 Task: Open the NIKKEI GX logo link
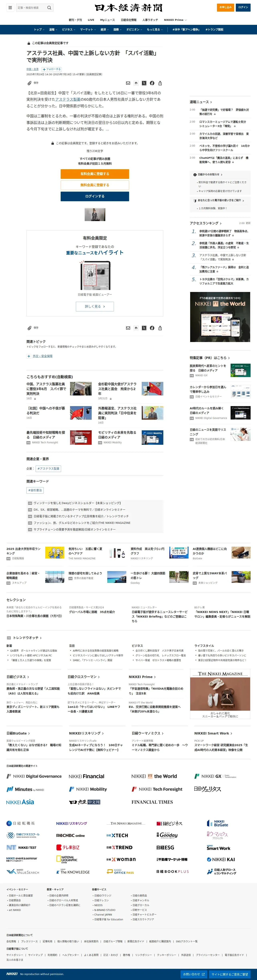[x=215, y=776]
